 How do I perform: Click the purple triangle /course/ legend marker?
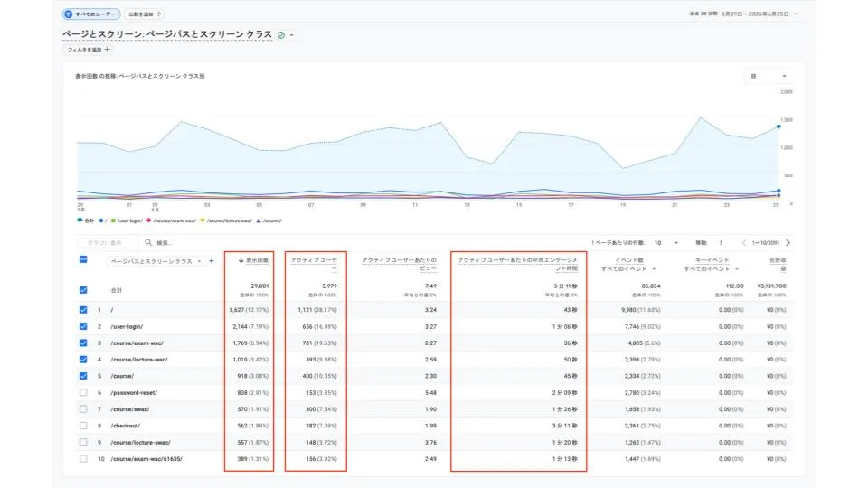point(258,221)
